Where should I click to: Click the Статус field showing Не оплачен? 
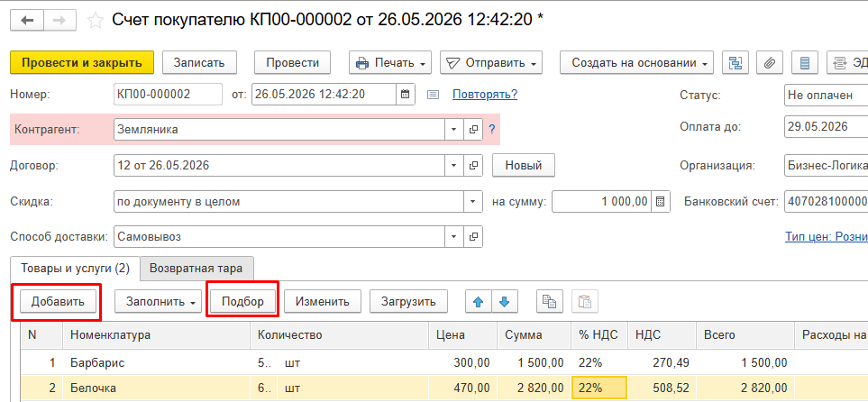coord(826,95)
